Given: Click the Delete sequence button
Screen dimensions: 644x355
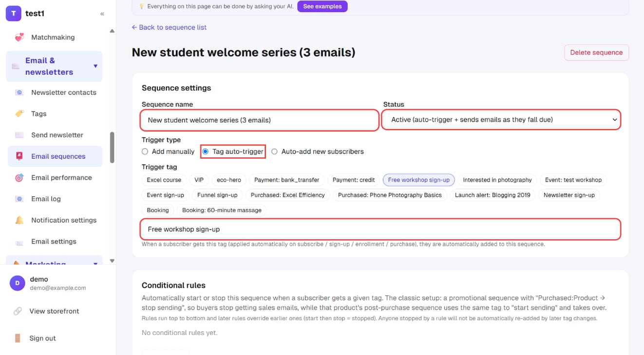Looking at the screenshot, I should pyautogui.click(x=596, y=53).
